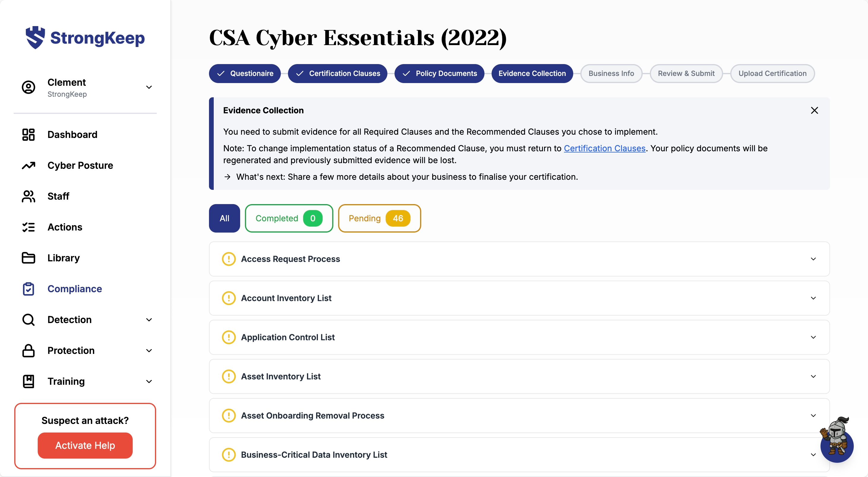Filter evidence list by Pending
This screenshot has width=868, height=477.
379,218
